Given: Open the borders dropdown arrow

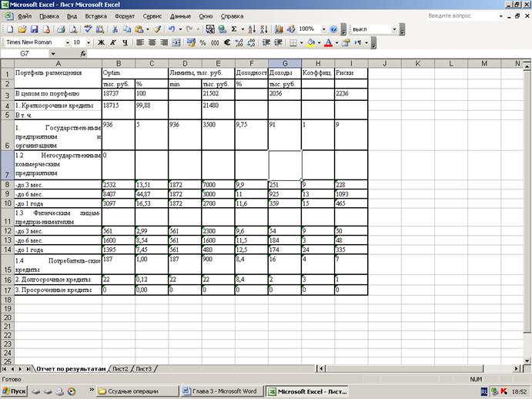Looking at the screenshot, I should [301, 42].
